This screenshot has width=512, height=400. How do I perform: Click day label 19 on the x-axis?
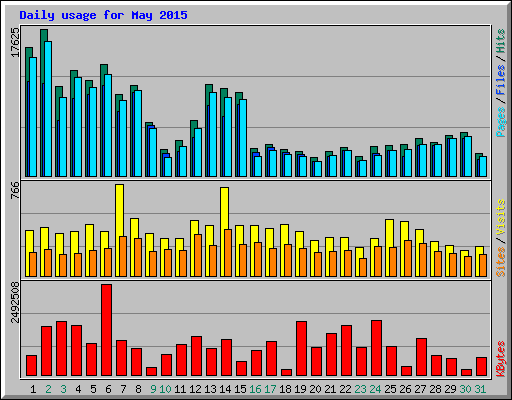click(300, 389)
